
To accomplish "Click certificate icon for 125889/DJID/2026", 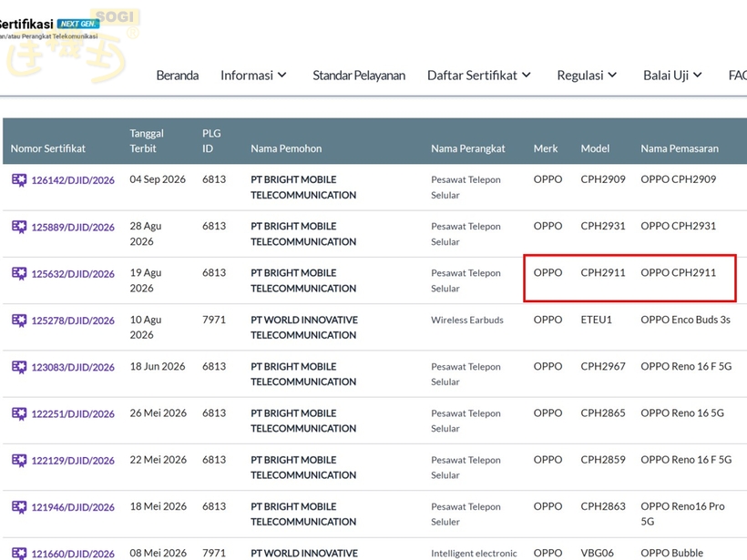I will click(x=19, y=227).
